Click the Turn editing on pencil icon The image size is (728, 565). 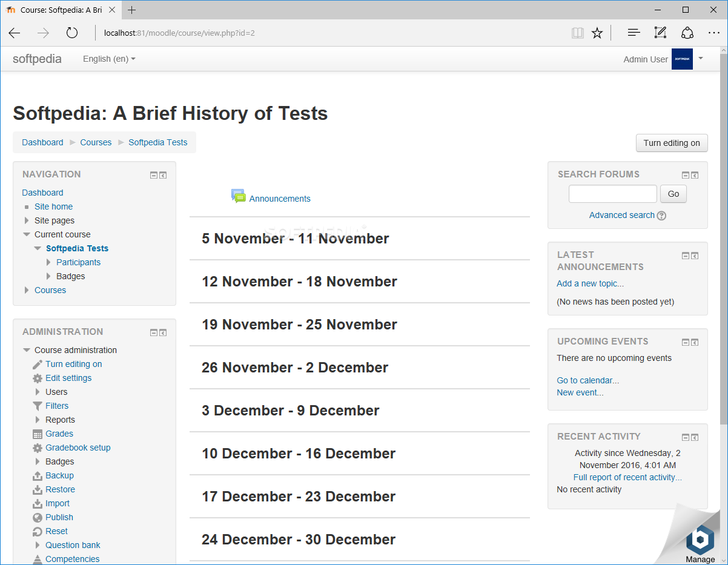38,364
